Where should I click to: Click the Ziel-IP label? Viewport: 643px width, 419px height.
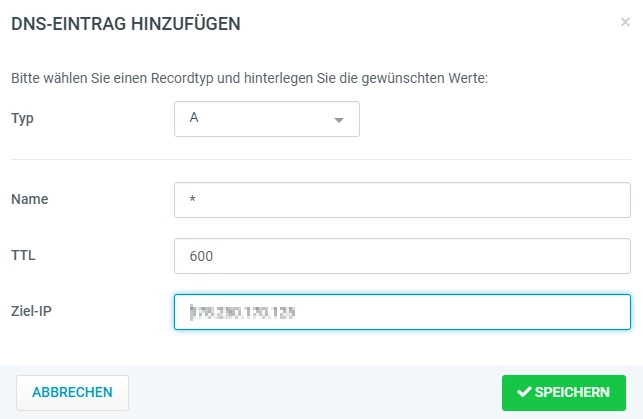click(31, 311)
